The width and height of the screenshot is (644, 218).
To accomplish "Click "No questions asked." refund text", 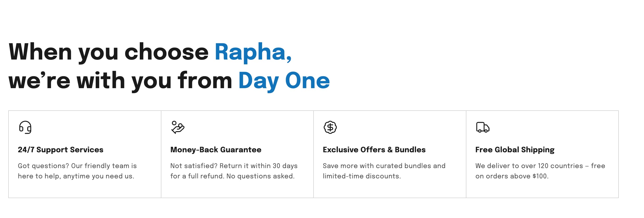I will (x=260, y=176).
